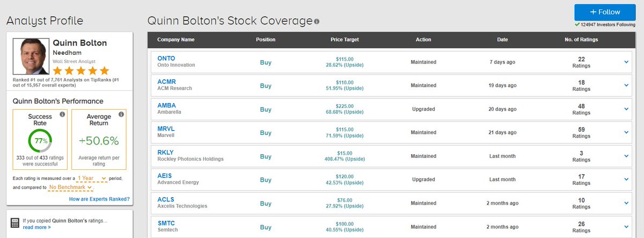This screenshot has height=238, width=644.
Task: Open the No Benchmark dropdown
Action: [70, 187]
